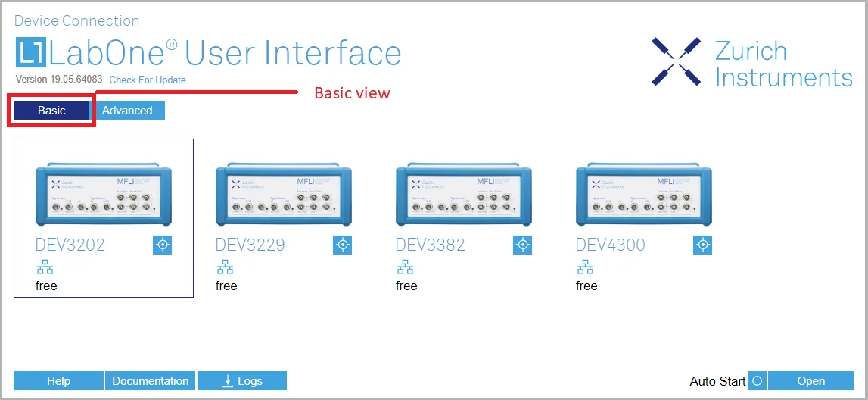
Task: Click the network icon under DEV4300
Action: point(585,268)
